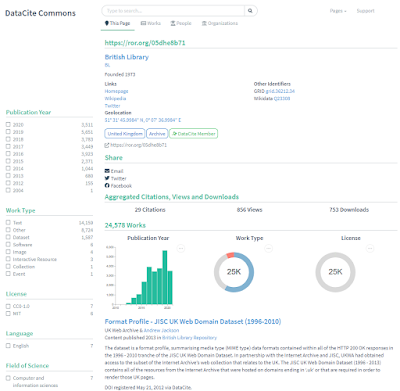Open the Support page
Screen dimensions: 400x391
[x=365, y=11]
